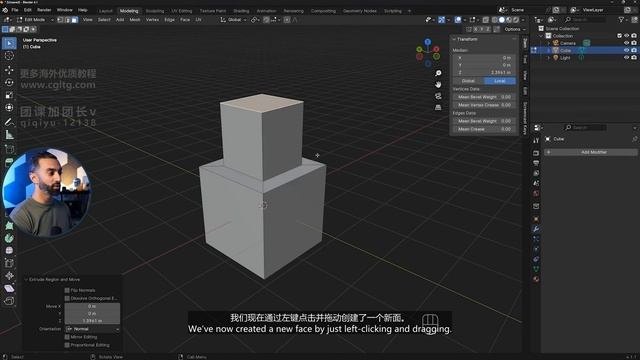The image size is (640, 360).
Task: Select the Rip Region tool
Action: pyautogui.click(x=9, y=301)
